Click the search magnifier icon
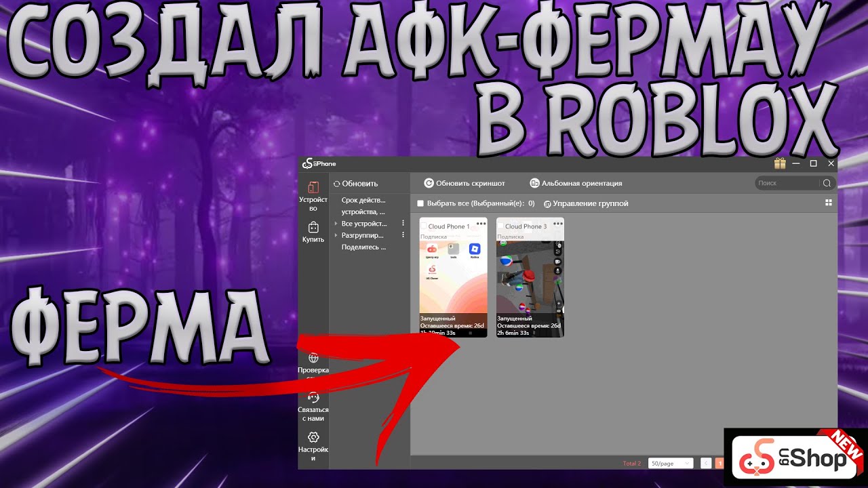The width and height of the screenshot is (868, 488). coord(827,183)
